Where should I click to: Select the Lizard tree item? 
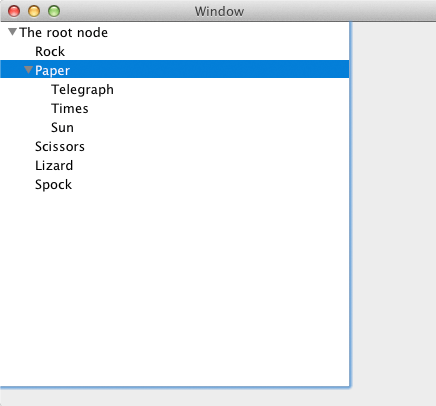54,166
